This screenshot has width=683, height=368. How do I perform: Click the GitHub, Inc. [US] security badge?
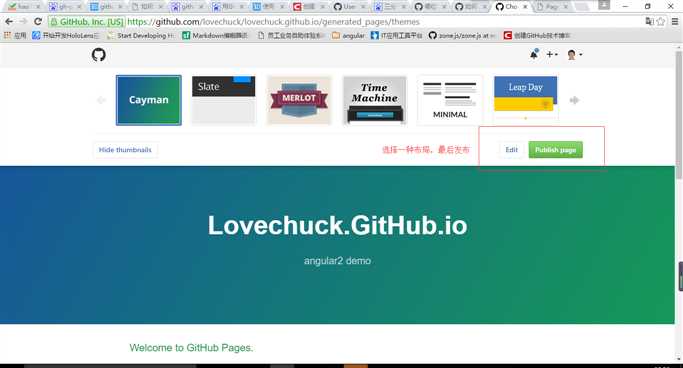tap(87, 22)
